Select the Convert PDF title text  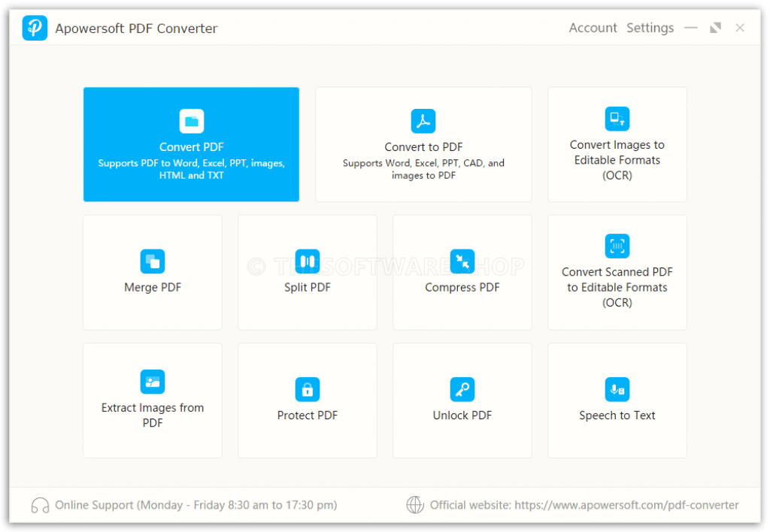point(191,147)
